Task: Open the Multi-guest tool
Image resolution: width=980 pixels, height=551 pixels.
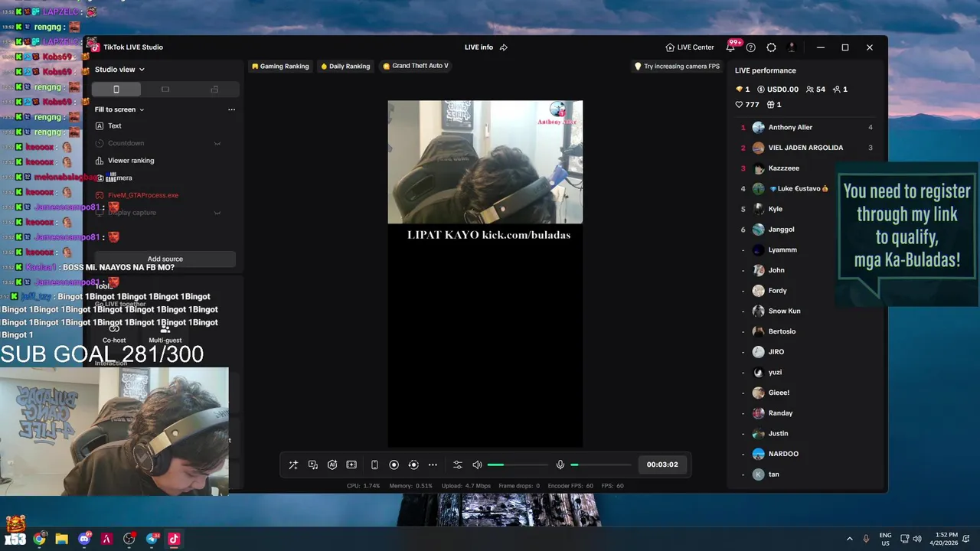Action: tap(165, 334)
